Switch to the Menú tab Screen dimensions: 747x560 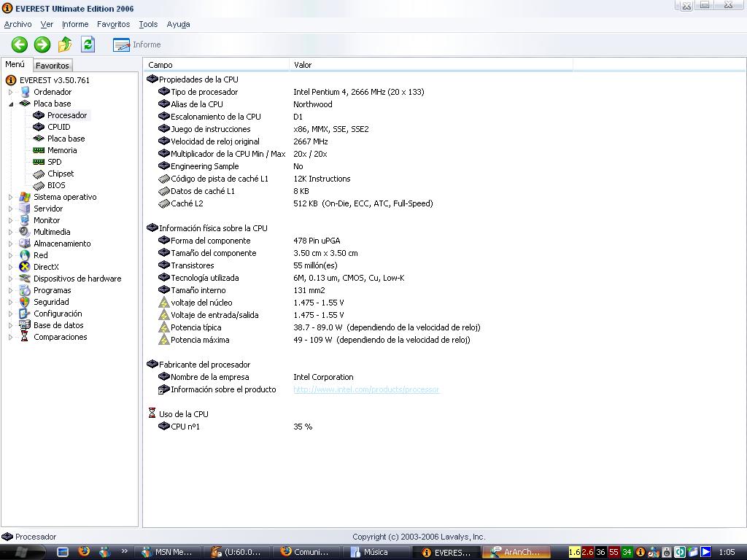15,64
